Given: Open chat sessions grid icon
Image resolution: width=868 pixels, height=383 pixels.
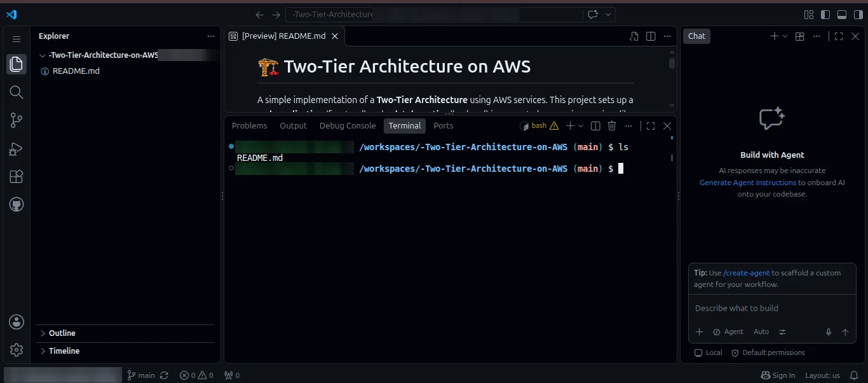Looking at the screenshot, I should 800,36.
